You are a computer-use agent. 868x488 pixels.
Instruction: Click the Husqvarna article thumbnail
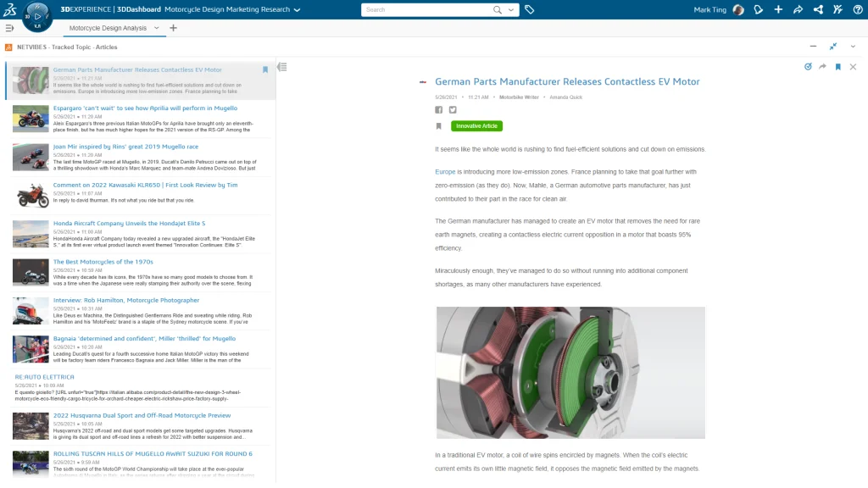pos(31,425)
